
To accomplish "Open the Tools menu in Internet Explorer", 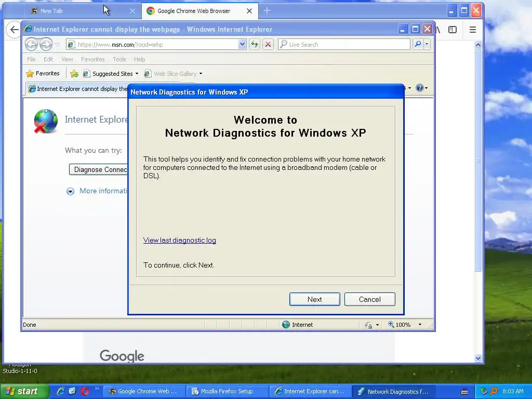I will (x=119, y=59).
